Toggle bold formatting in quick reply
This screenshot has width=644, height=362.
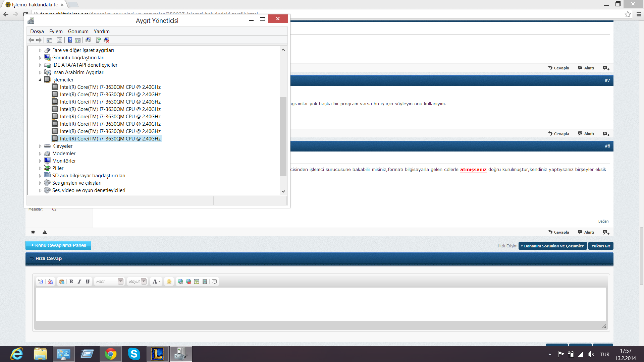point(71,282)
